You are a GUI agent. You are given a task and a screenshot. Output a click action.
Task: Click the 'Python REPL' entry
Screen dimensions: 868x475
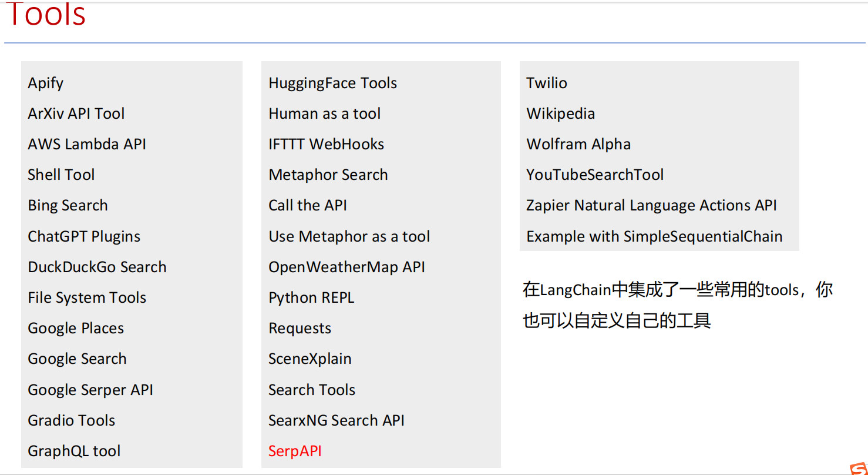tap(311, 298)
